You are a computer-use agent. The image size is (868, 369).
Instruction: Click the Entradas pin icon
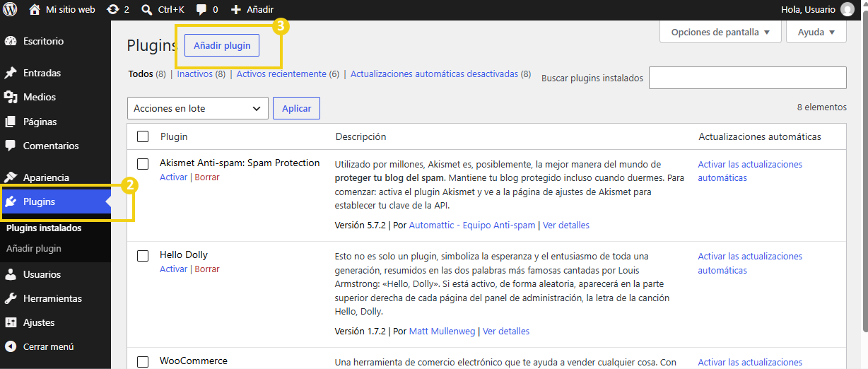[11, 73]
